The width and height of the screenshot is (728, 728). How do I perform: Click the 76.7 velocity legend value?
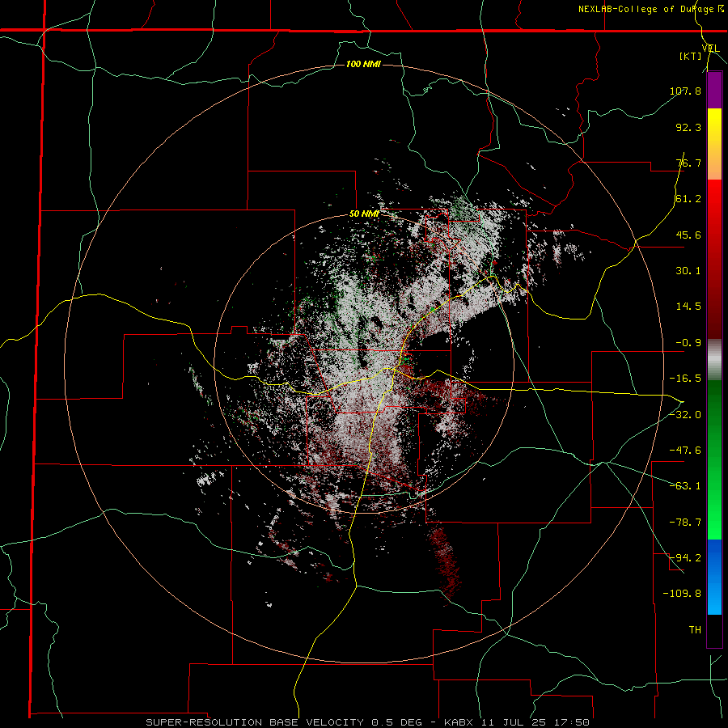tap(688, 163)
